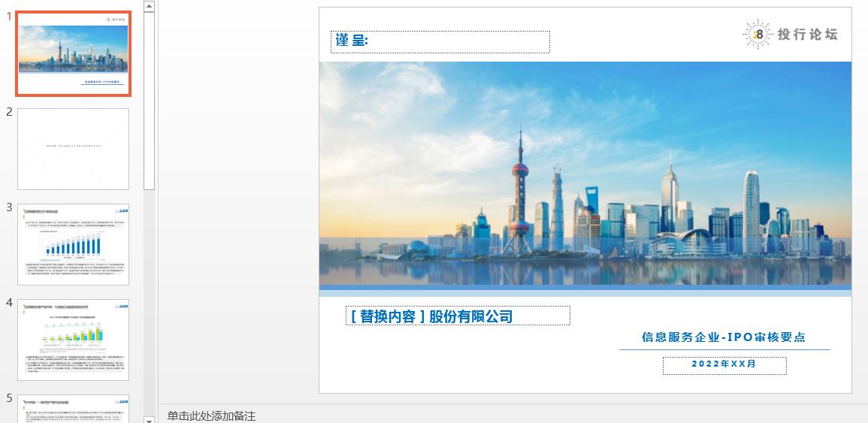Click the 信息服务企业-IPO审核要点 title text
This screenshot has height=423, width=868.
724,337
